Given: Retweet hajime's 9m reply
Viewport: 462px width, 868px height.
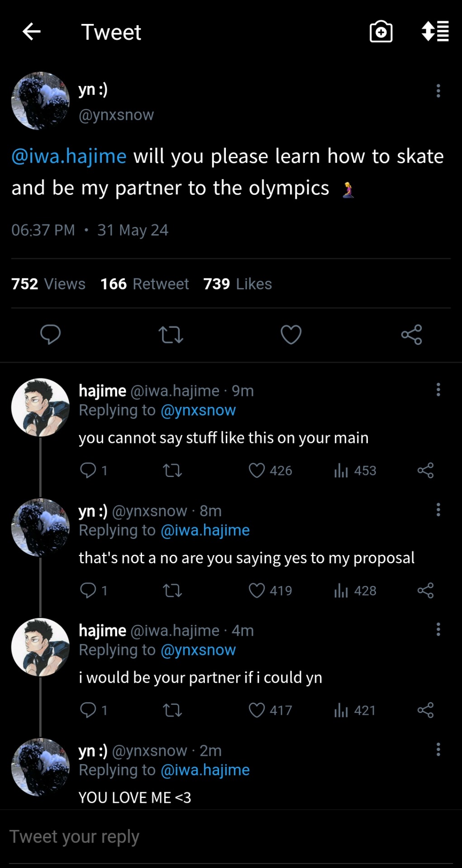Looking at the screenshot, I should pos(172,471).
